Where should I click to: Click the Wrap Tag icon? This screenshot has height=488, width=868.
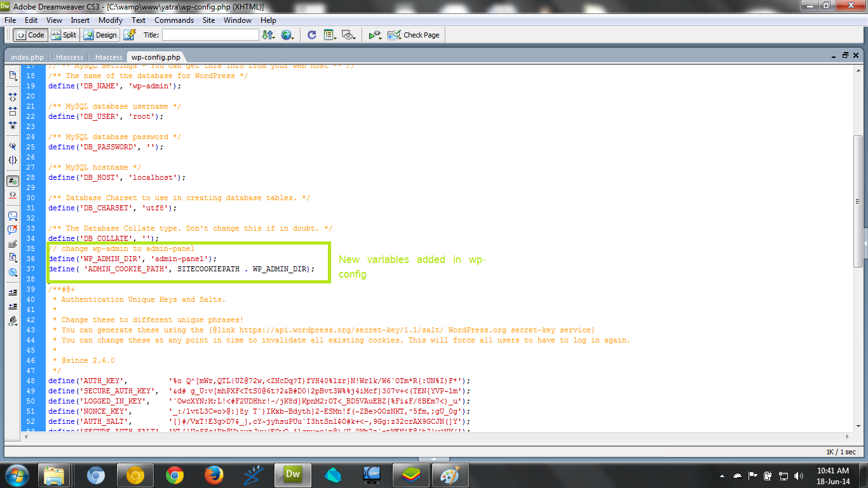(x=13, y=244)
